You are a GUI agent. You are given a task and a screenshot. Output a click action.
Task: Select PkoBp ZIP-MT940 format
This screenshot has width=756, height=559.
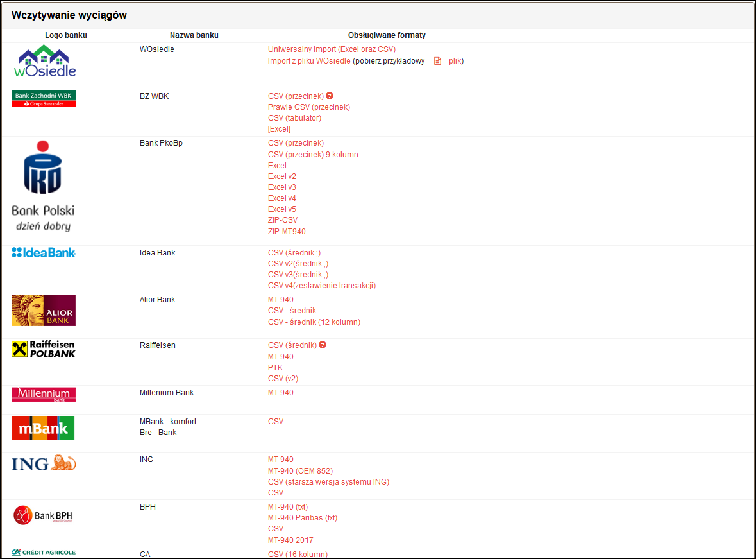[x=287, y=232]
